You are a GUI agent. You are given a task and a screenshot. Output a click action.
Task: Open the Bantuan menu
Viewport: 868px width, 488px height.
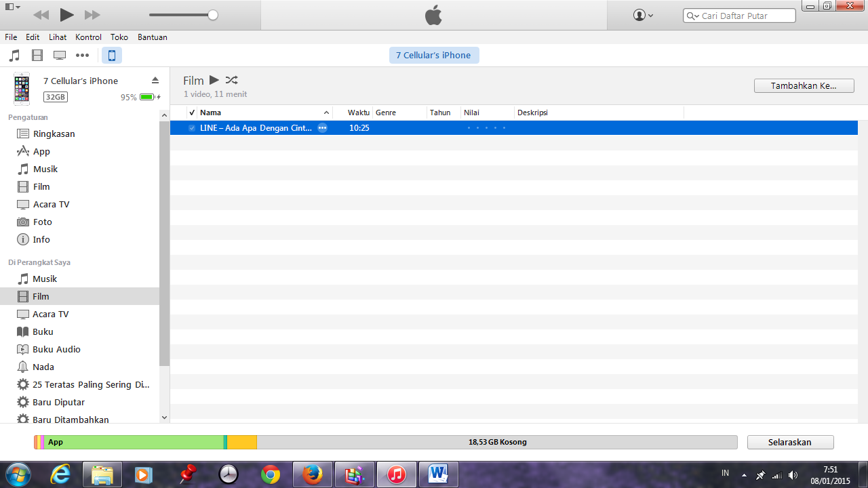pyautogui.click(x=153, y=37)
